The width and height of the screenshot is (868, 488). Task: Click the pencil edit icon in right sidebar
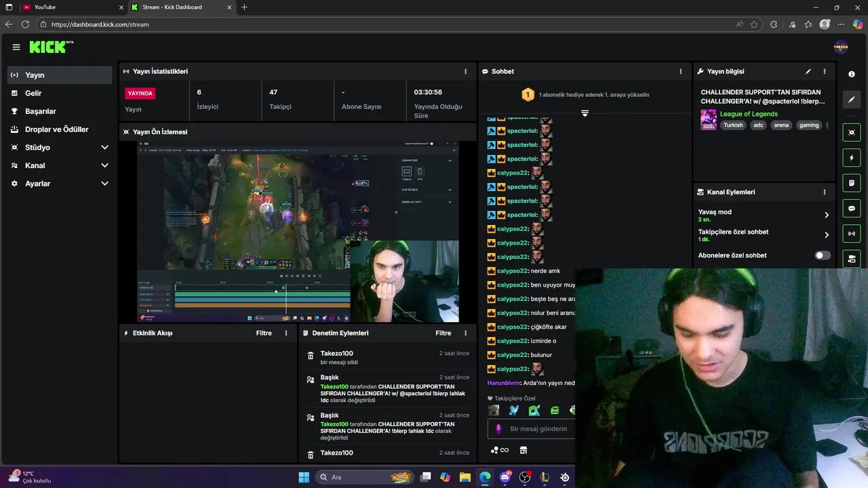[x=852, y=99]
